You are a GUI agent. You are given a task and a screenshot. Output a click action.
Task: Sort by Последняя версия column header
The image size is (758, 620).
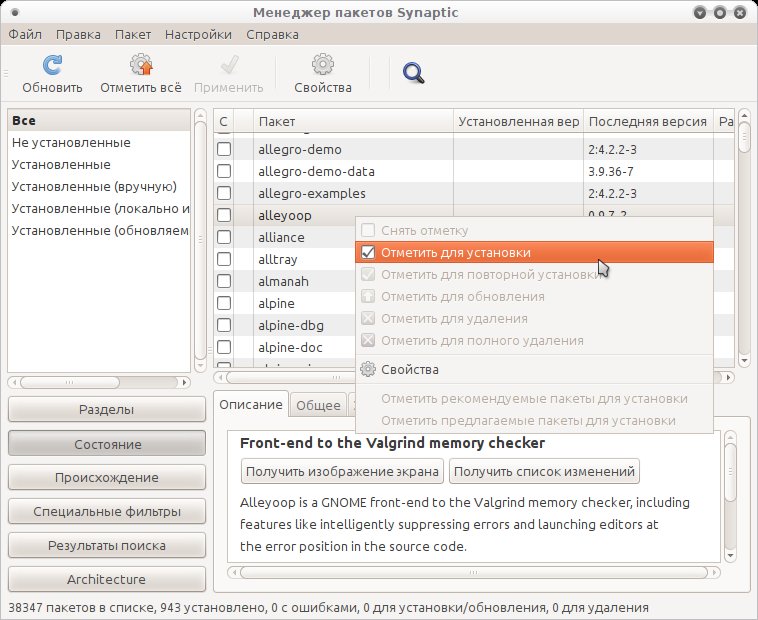click(648, 121)
